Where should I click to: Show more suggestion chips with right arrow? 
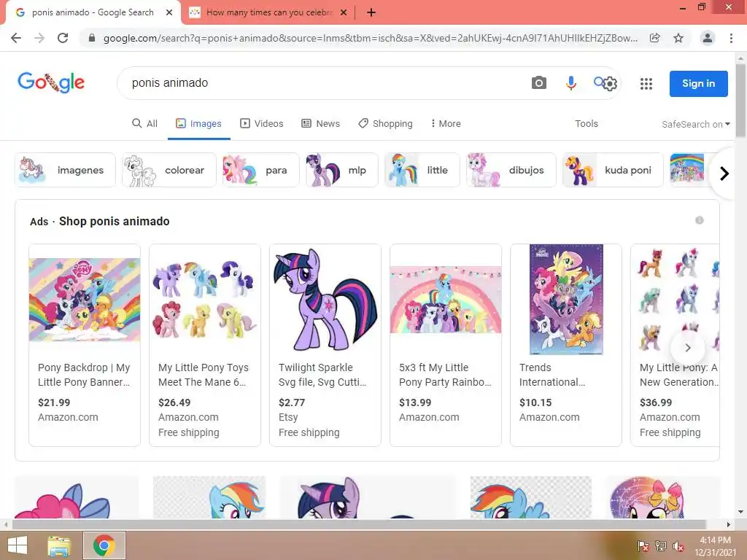point(724,174)
